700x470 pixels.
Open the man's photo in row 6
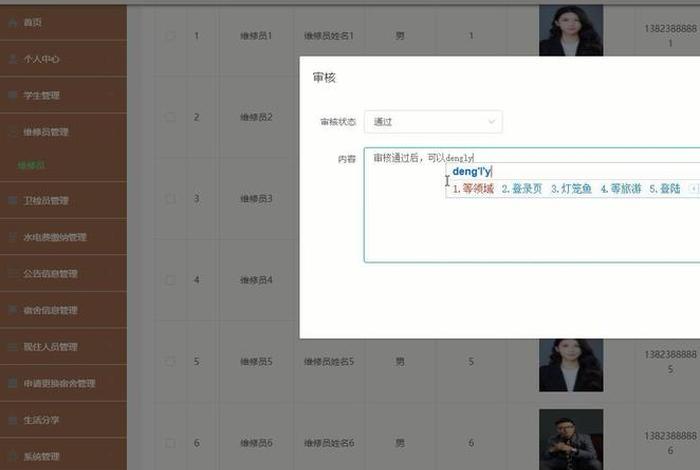(x=571, y=439)
